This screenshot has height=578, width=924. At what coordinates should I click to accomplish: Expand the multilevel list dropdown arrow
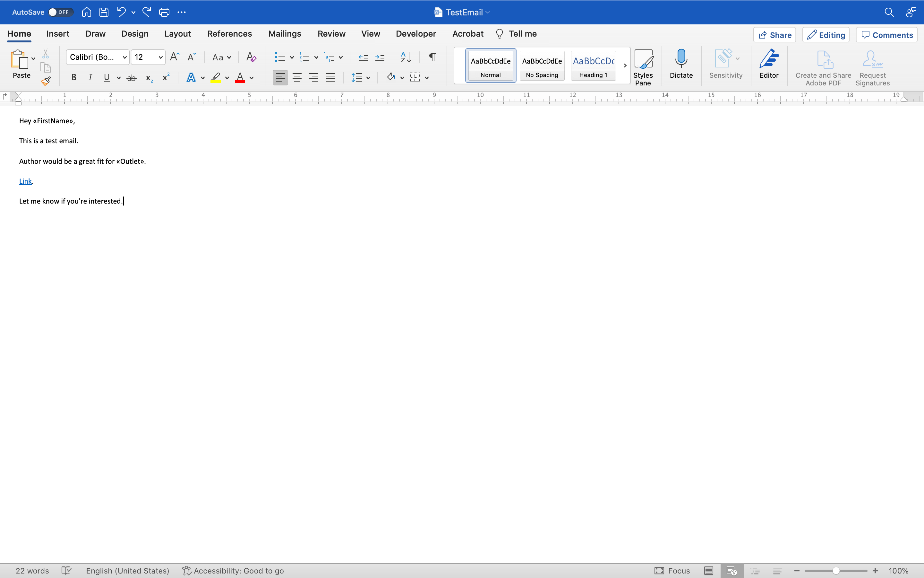click(341, 57)
